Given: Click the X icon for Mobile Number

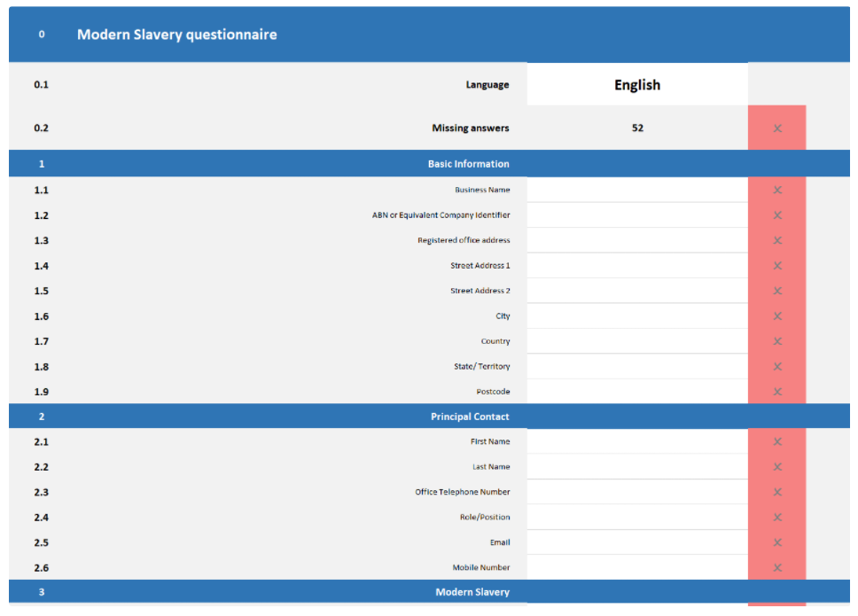Looking at the screenshot, I should [x=777, y=568].
